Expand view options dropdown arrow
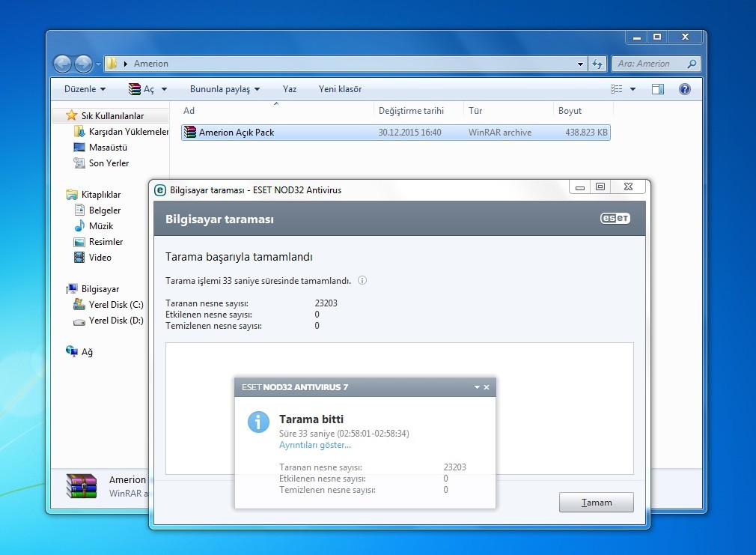Image resolution: width=756 pixels, height=555 pixels. coord(632,89)
